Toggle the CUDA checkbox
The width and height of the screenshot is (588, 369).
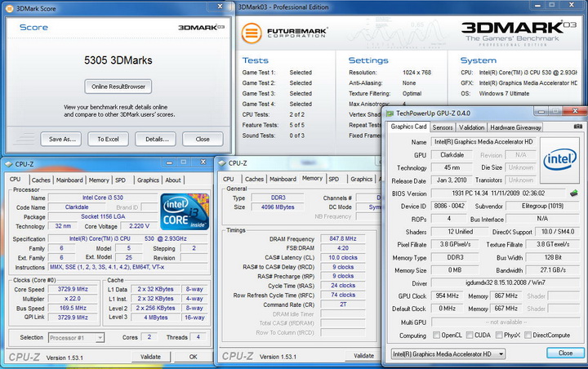pyautogui.click(x=470, y=335)
